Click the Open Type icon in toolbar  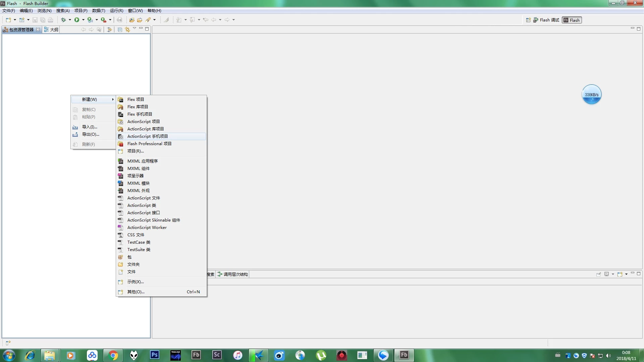pyautogui.click(x=132, y=20)
